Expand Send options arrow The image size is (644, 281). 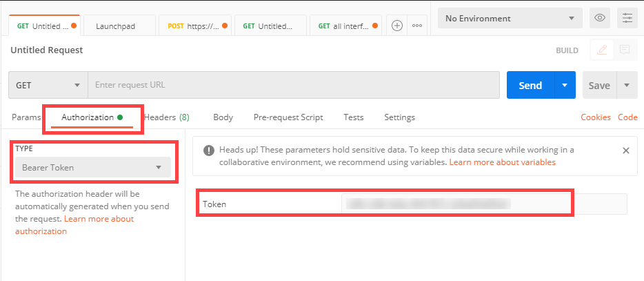[x=565, y=85]
